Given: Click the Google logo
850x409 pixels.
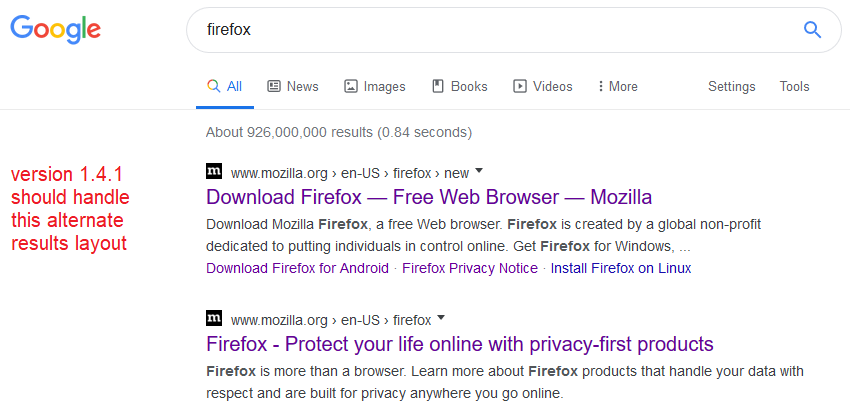Looking at the screenshot, I should (x=56, y=29).
